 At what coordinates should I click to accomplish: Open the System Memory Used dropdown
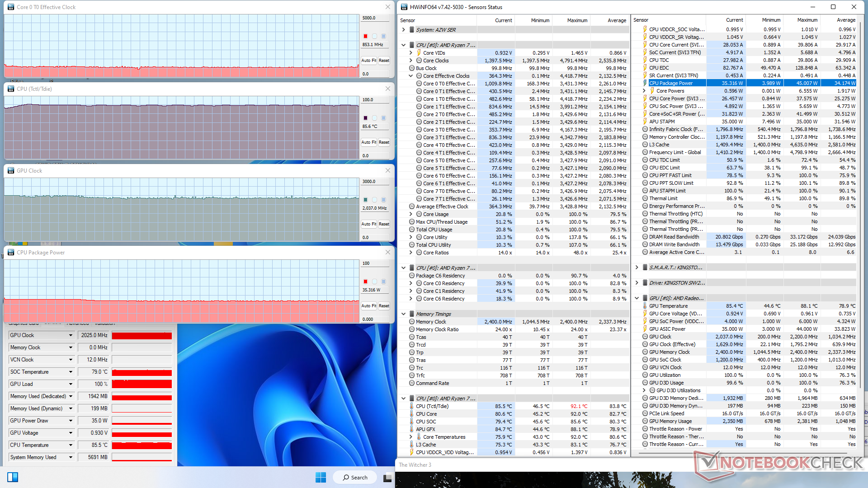click(71, 457)
